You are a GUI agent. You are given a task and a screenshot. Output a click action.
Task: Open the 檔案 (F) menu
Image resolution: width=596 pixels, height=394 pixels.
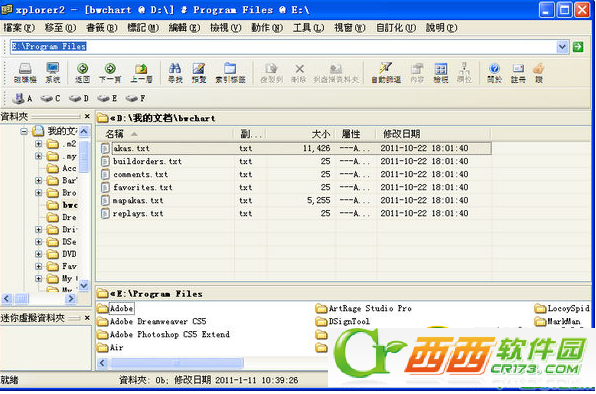(x=19, y=28)
